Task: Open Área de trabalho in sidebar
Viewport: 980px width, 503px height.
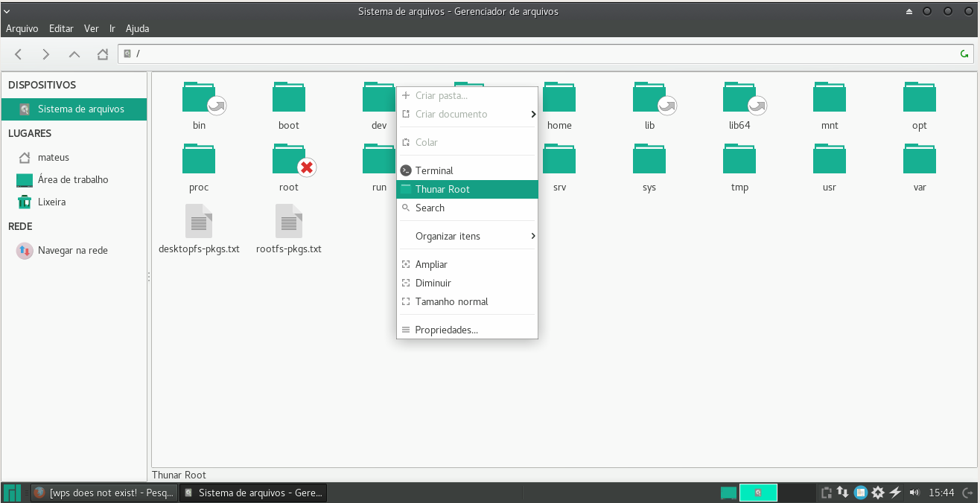Action: [74, 180]
